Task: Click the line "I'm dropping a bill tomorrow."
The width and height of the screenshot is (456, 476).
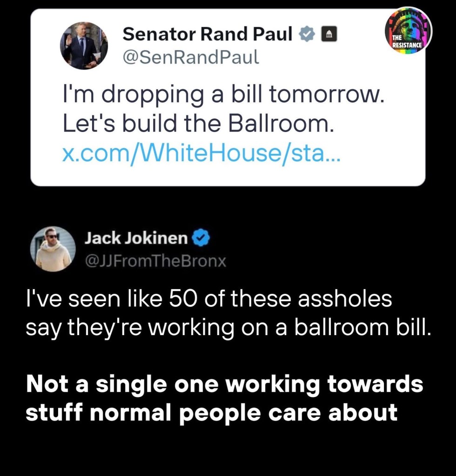Action: coord(223,95)
